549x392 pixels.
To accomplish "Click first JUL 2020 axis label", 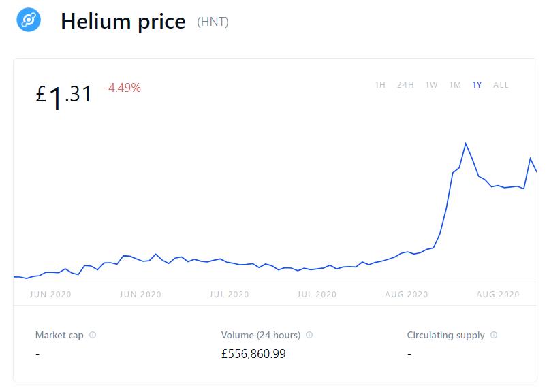I will tap(229, 295).
